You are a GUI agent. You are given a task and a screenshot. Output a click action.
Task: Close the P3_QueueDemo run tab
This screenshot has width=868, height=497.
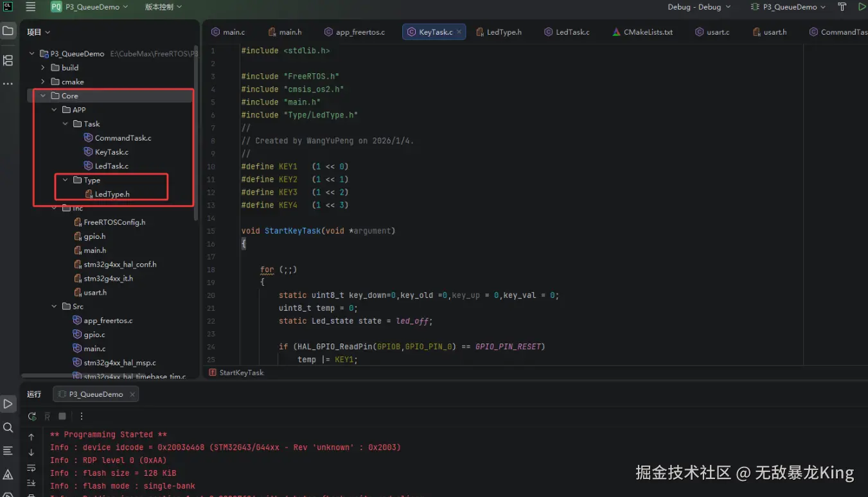[132, 394]
